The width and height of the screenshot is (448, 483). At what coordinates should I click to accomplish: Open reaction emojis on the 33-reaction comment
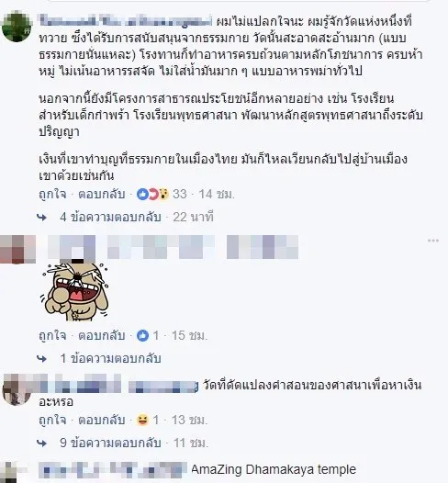click(x=152, y=195)
